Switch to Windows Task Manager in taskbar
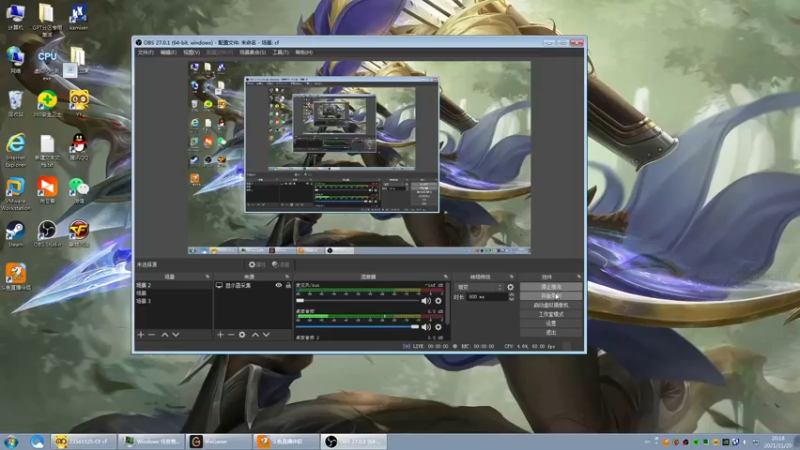Viewport: 800px width, 450px height. pos(151,441)
